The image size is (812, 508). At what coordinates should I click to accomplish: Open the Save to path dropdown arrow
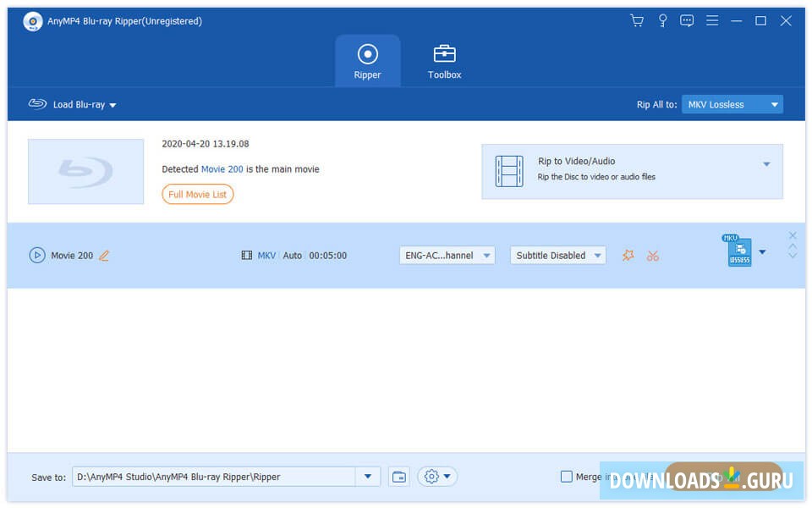368,477
